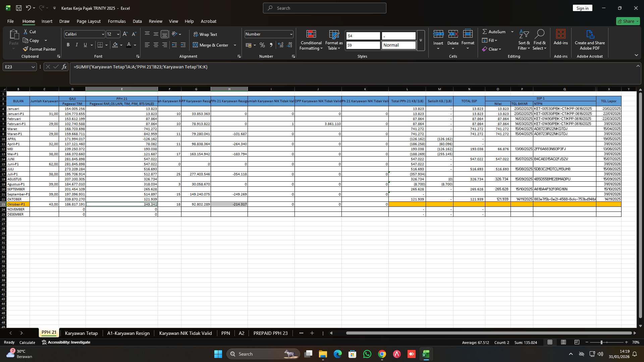Click the Percent Style icon

click(262, 45)
